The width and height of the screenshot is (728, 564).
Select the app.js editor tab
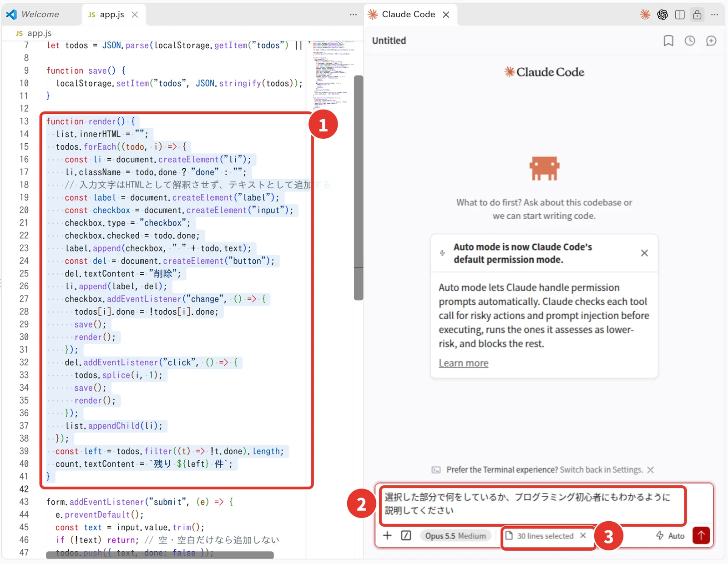[x=111, y=14]
